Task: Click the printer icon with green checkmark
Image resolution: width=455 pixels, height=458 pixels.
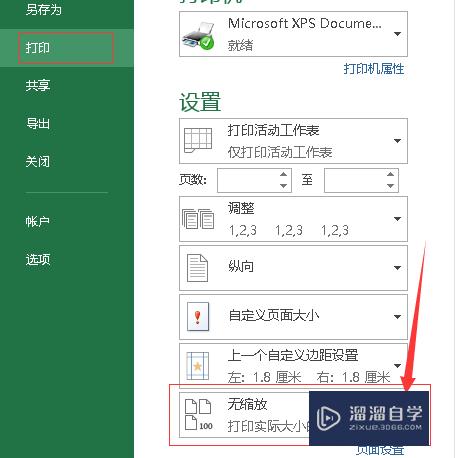Action: coord(199,36)
